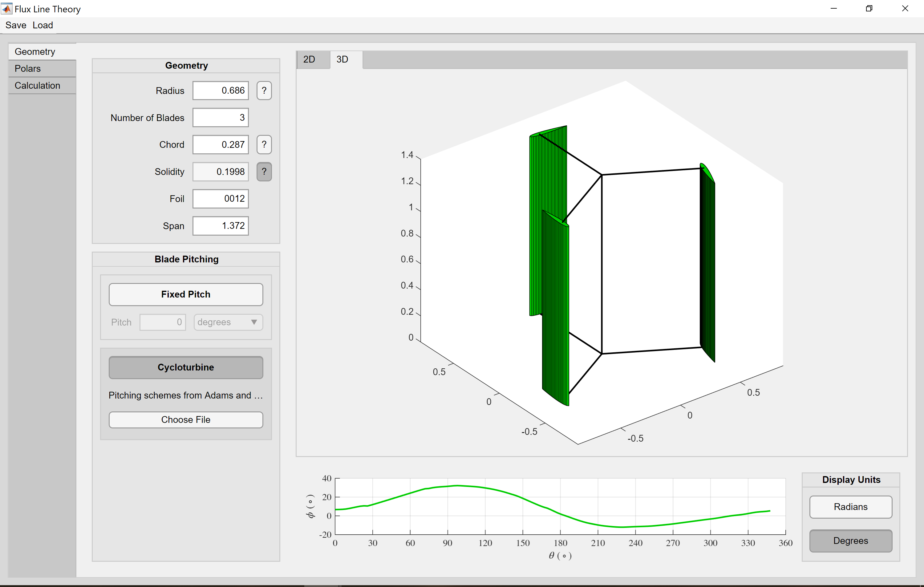Click the Foil input field
The height and width of the screenshot is (587, 924).
pos(221,199)
